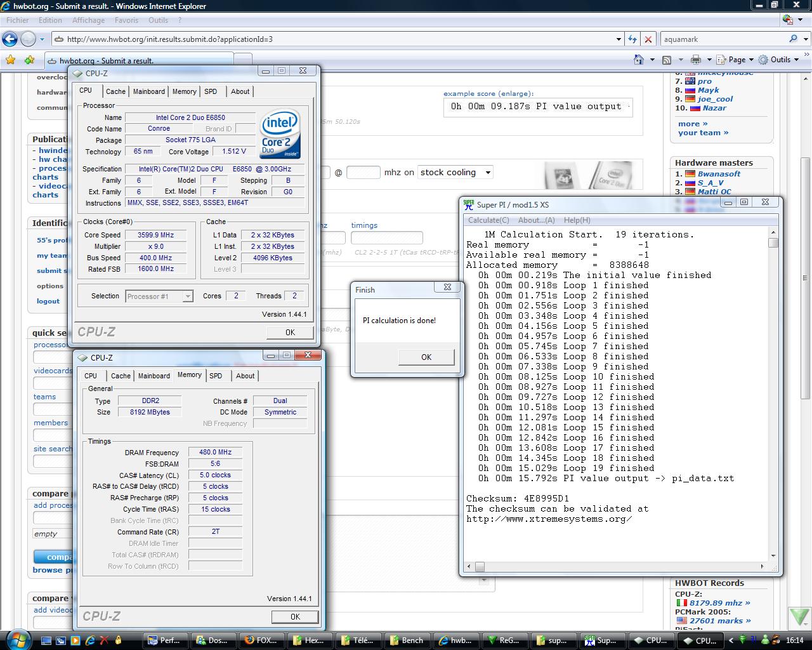Open the Home icon dropdown arrow
This screenshot has width=812, height=650.
click(652, 60)
